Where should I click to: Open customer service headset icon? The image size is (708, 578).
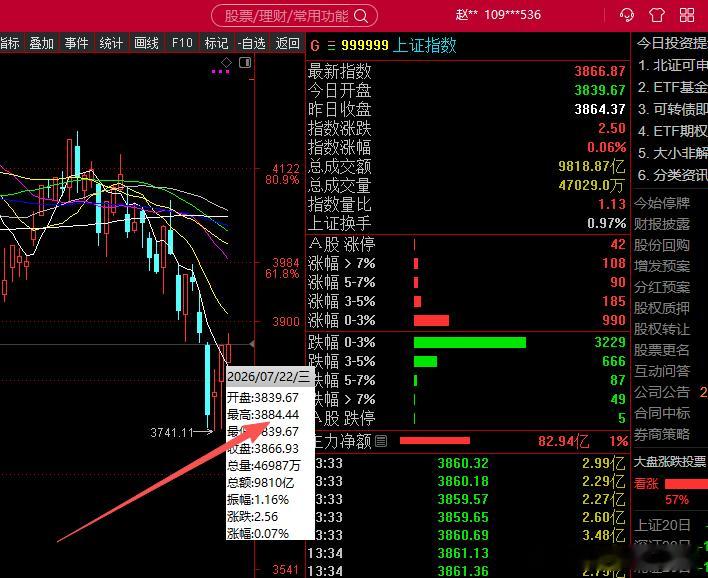click(627, 15)
